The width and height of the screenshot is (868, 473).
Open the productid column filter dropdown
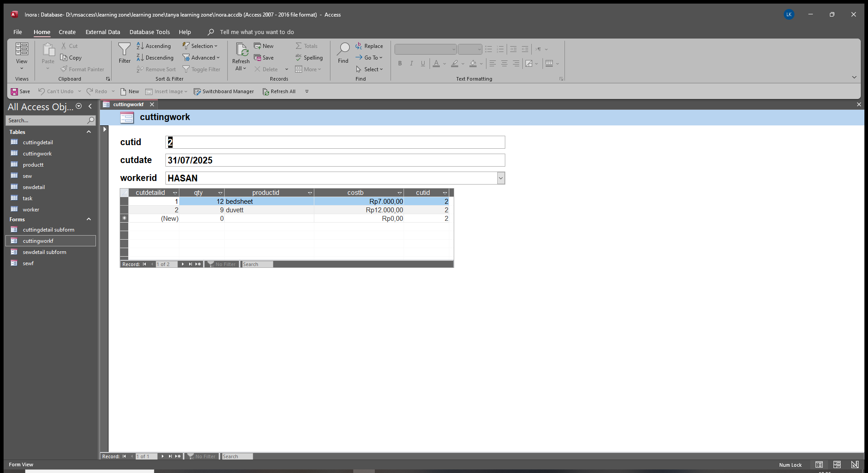(x=310, y=193)
